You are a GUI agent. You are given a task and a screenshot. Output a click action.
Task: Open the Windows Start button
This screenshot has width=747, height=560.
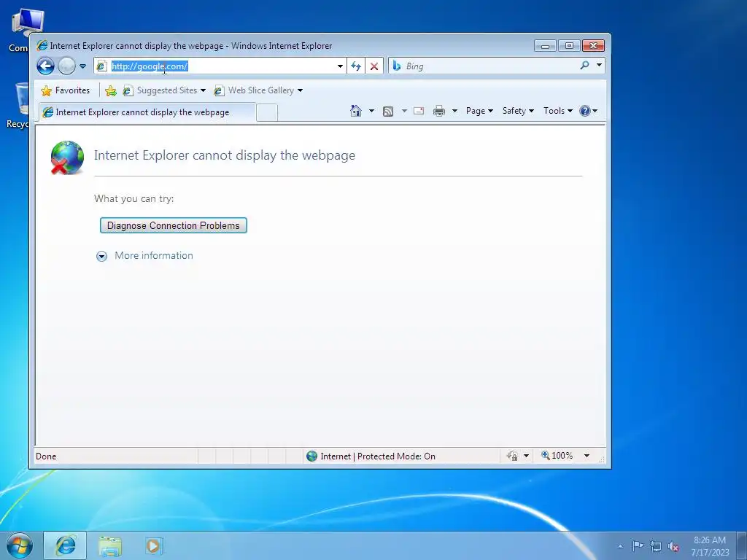coord(20,545)
